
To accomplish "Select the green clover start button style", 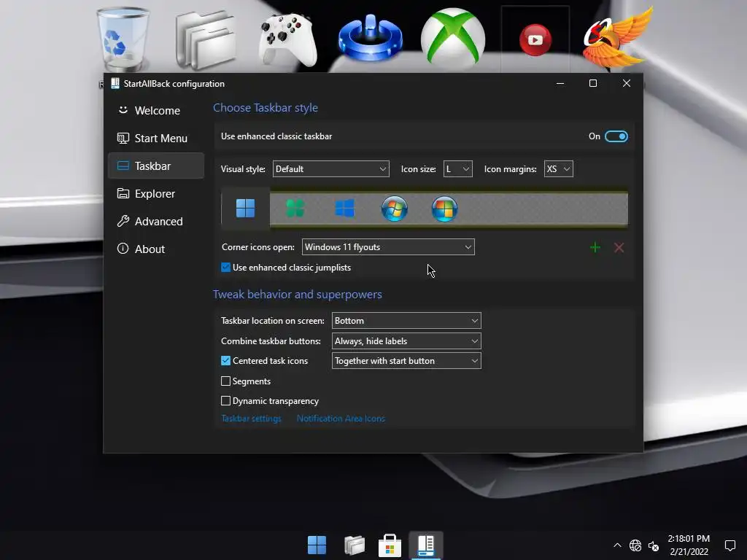I will point(295,208).
